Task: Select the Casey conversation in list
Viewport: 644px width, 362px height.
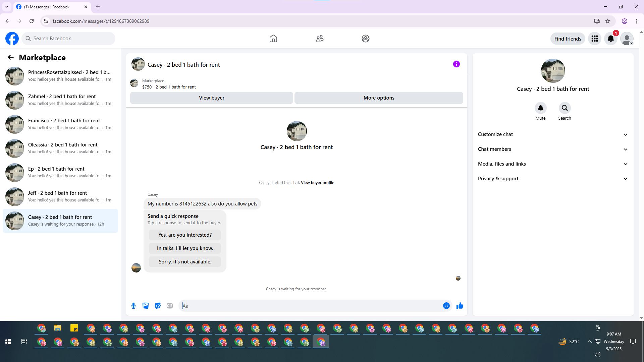Action: tap(60, 221)
